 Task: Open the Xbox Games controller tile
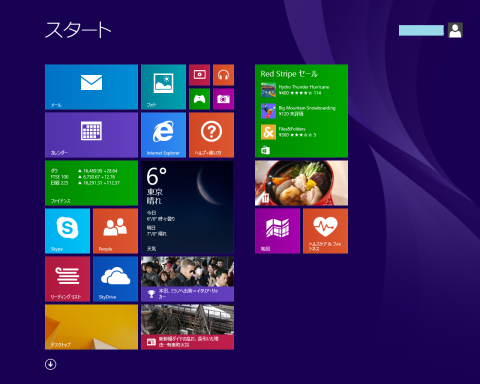(199, 99)
